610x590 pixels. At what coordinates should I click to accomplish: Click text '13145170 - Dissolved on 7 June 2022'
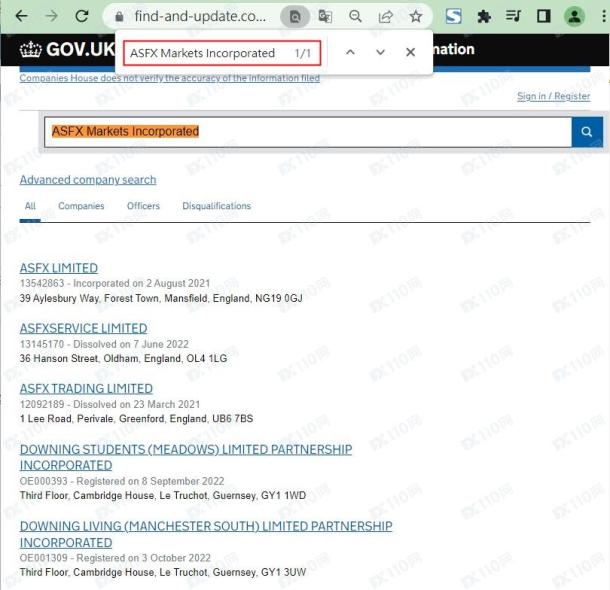point(104,344)
